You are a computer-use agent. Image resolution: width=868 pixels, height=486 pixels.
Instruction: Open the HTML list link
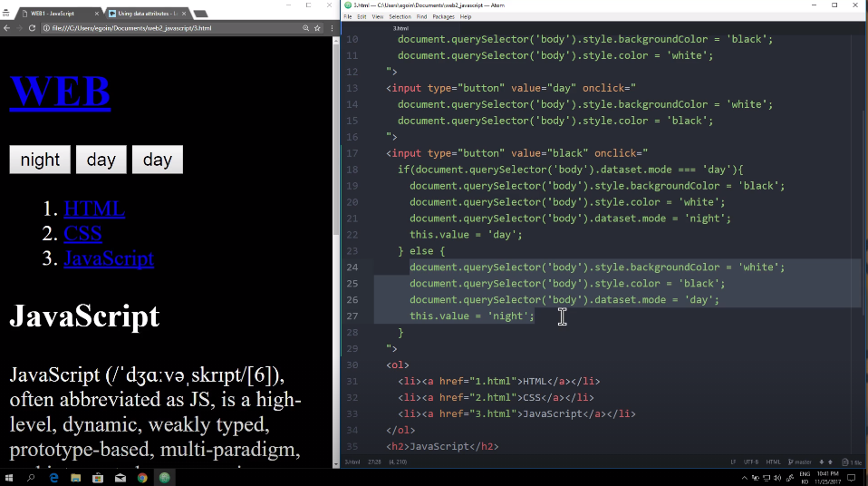pos(94,209)
